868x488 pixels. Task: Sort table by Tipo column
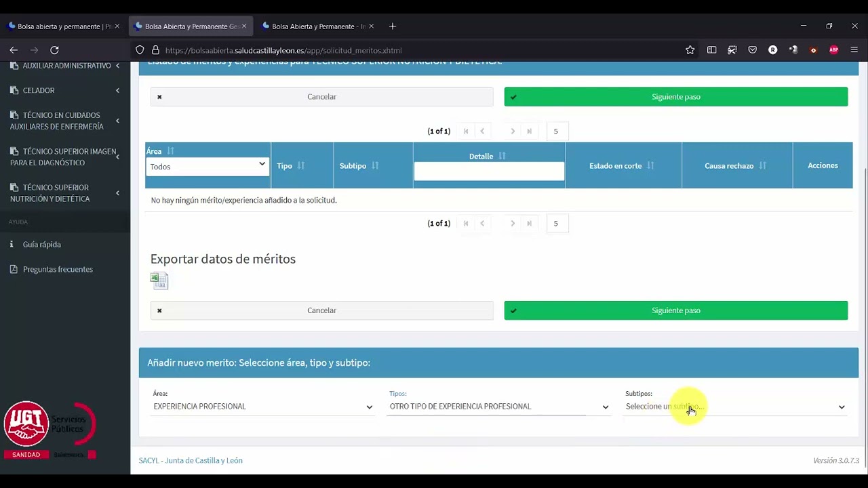(300, 165)
